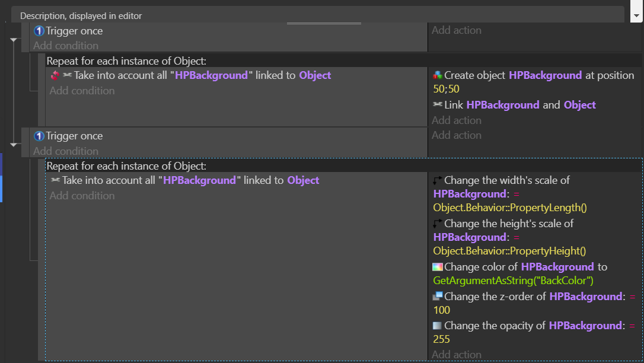Add condition below the second HPBackground linked condition

82,196
